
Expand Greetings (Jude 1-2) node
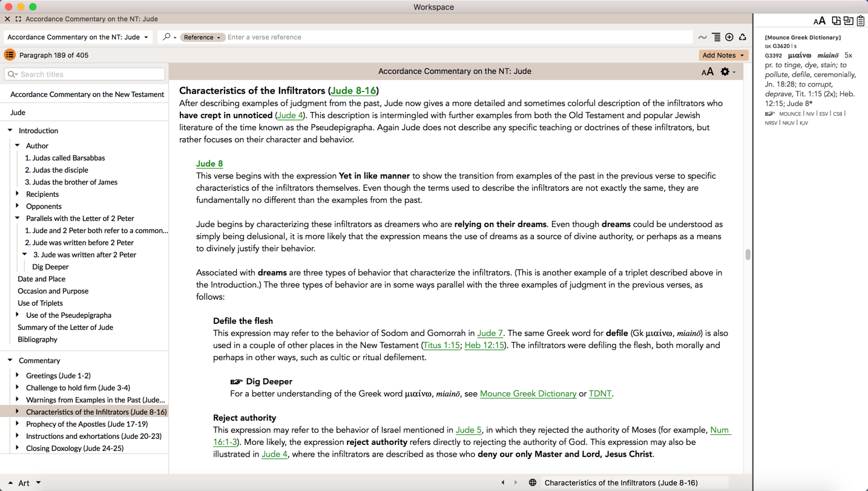click(x=18, y=375)
